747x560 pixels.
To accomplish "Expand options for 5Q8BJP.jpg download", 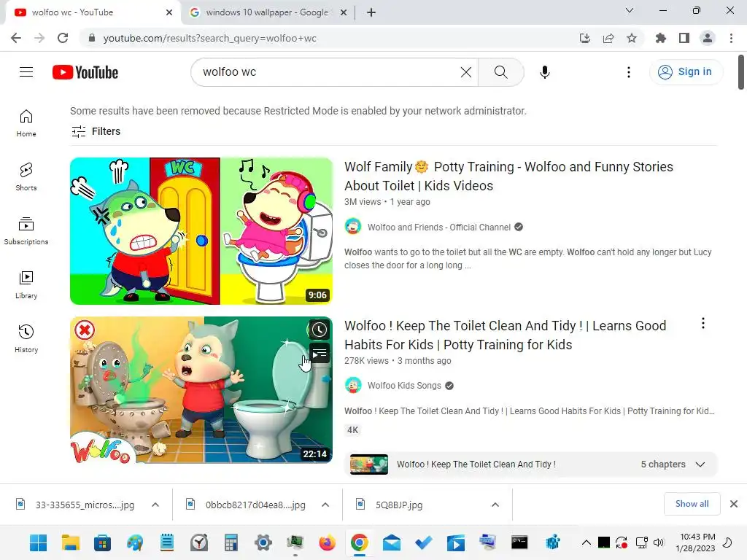I will tap(495, 505).
